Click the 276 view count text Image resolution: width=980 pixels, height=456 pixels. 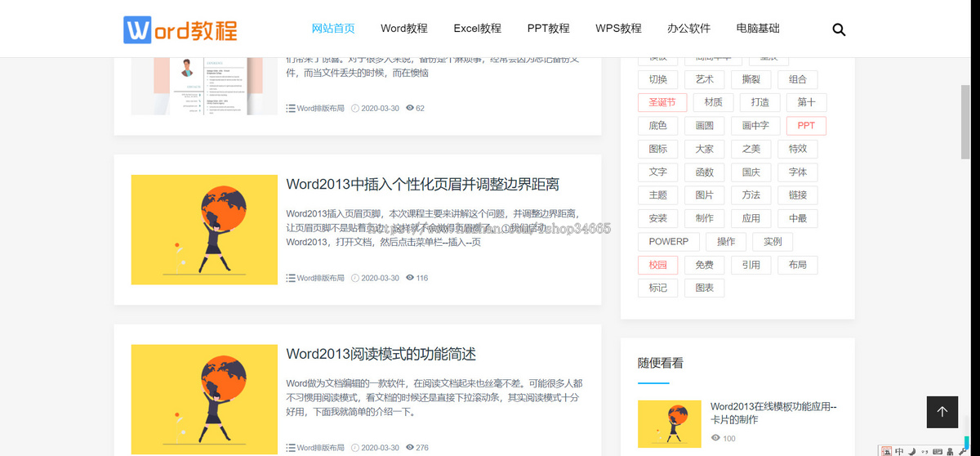pyautogui.click(x=422, y=448)
